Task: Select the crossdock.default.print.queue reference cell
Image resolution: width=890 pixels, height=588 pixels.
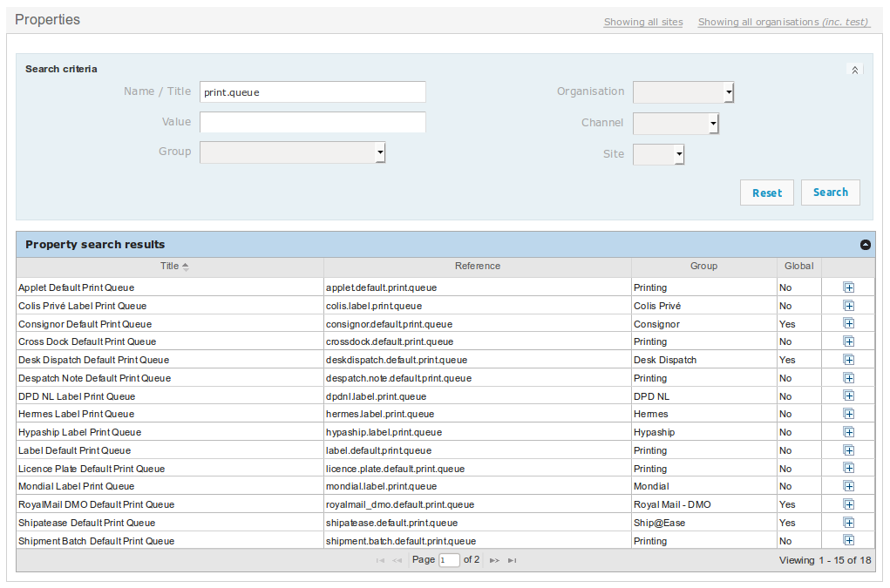Action: coord(478,341)
